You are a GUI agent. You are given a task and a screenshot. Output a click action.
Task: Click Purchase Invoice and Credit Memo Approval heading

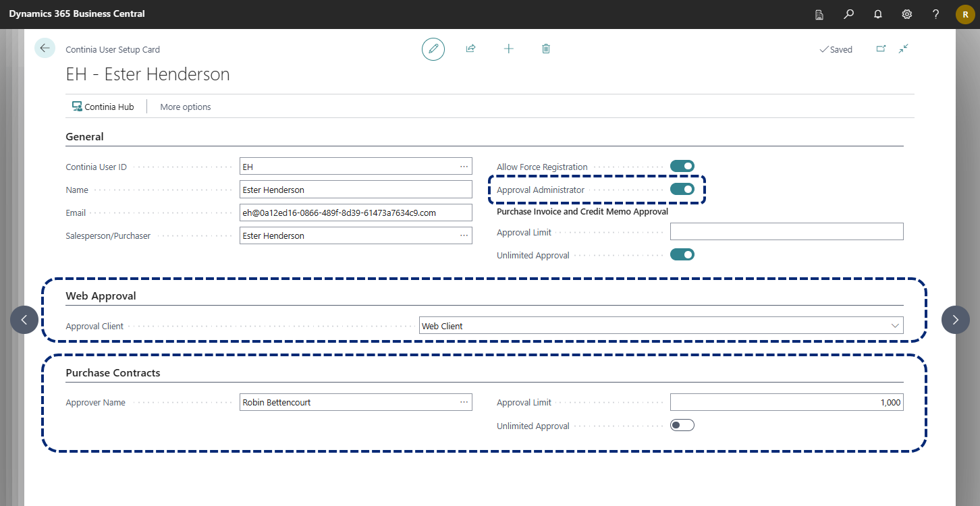[582, 211]
